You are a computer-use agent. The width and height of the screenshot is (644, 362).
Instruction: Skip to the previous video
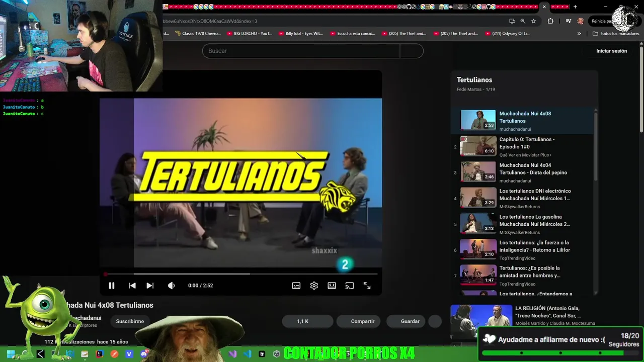132,286
